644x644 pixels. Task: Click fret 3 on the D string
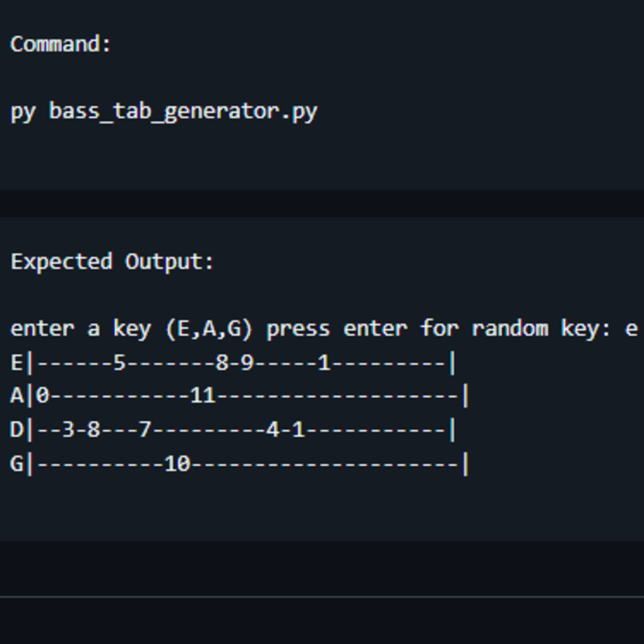pyautogui.click(x=68, y=430)
